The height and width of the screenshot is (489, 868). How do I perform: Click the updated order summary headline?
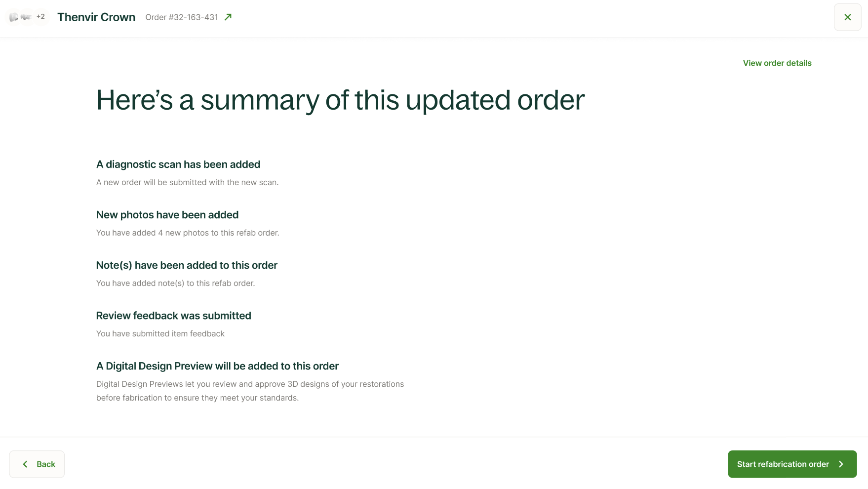coord(340,100)
